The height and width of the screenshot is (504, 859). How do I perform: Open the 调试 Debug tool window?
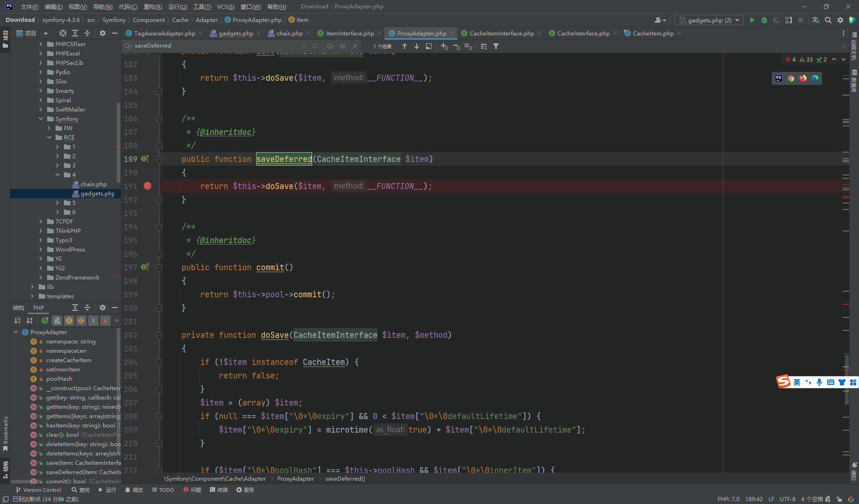pos(134,490)
